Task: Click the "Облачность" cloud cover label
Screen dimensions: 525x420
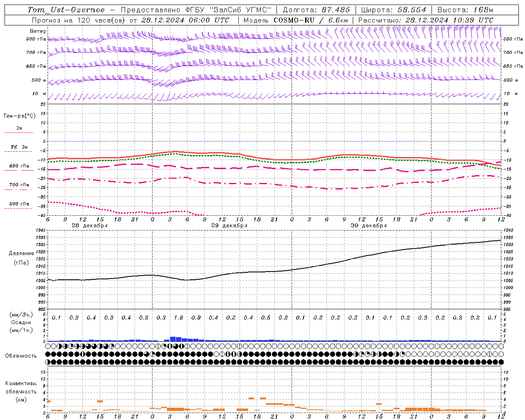Action: 21,356
